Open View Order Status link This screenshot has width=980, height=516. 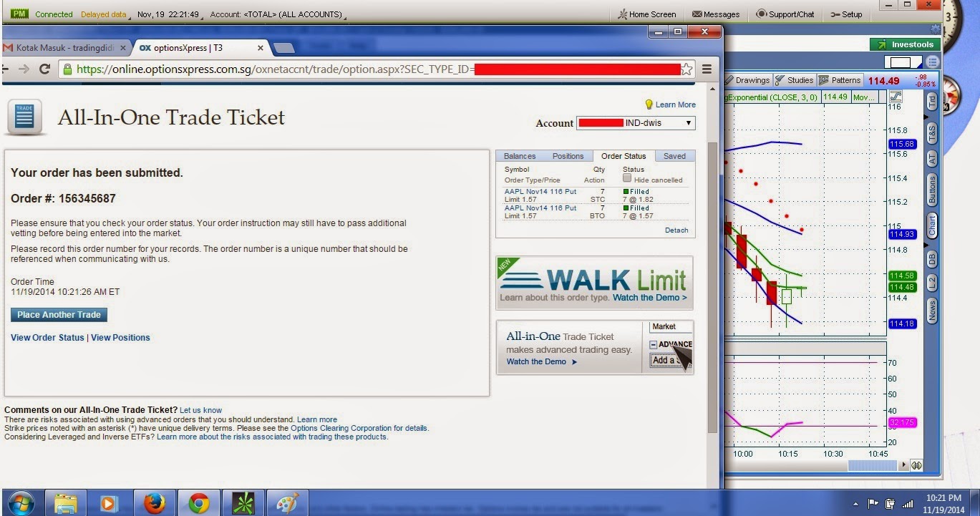point(47,338)
